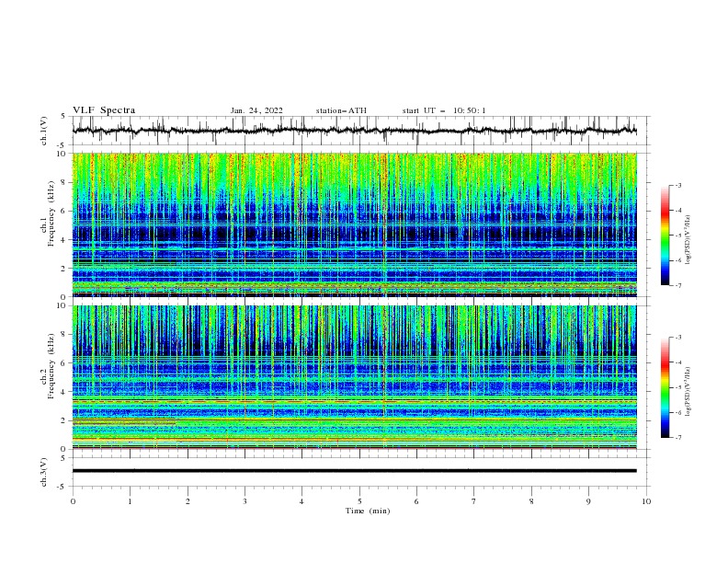The height and width of the screenshot is (563, 728).
Task: Click time axis tick label "5"
Action: point(359,501)
